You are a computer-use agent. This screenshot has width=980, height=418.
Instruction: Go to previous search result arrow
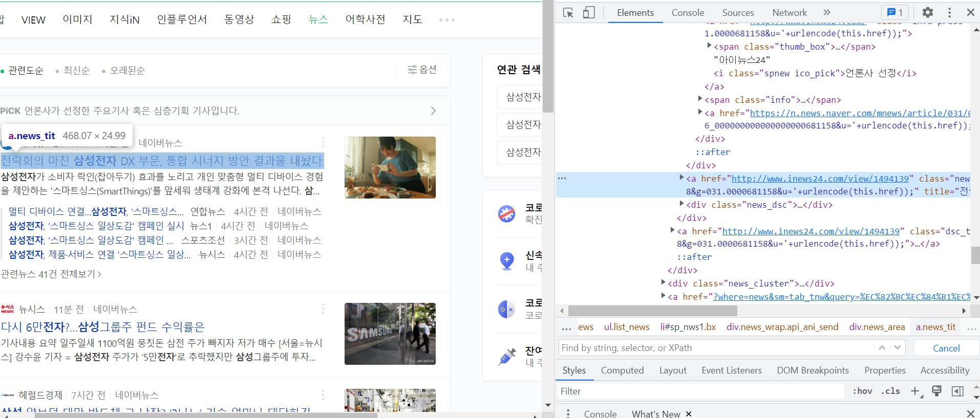point(882,348)
